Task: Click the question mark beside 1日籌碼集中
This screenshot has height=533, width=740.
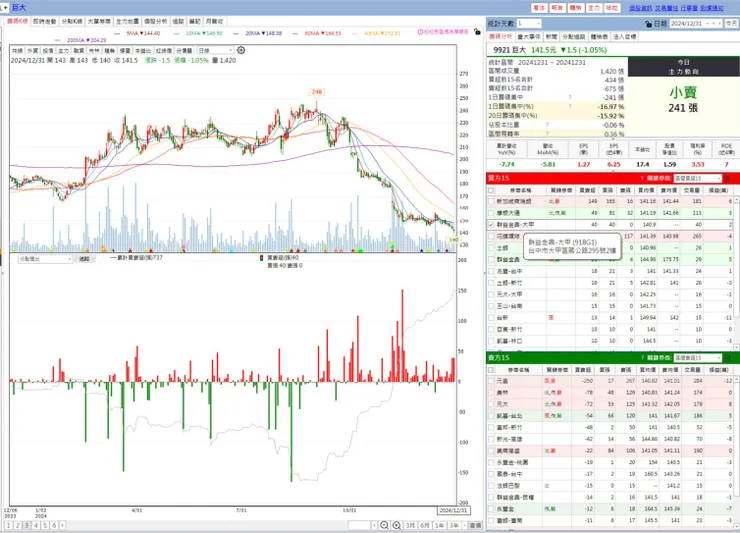Action: [570, 97]
